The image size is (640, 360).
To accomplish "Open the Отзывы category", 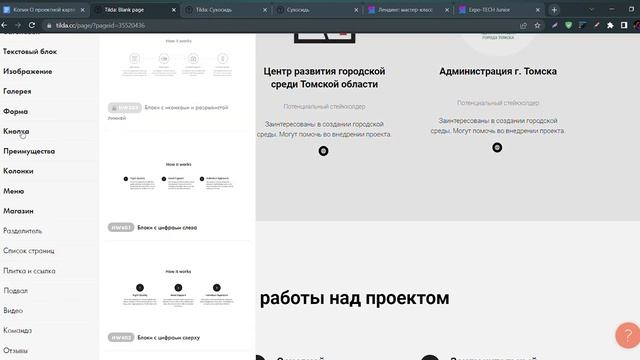I will [16, 350].
